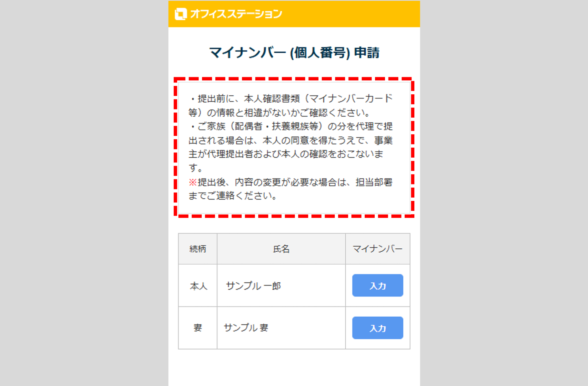
Task: Select the 妻 relationship cell
Action: point(198,328)
